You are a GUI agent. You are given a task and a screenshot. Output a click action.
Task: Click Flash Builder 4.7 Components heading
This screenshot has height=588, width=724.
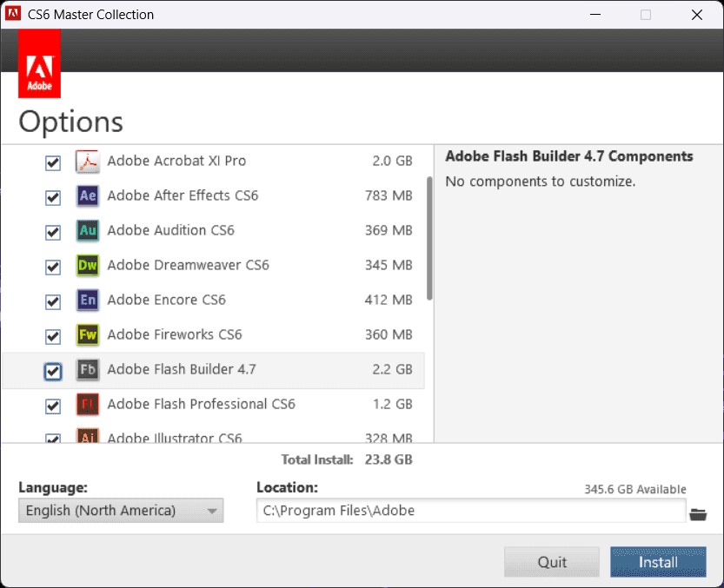pos(569,156)
